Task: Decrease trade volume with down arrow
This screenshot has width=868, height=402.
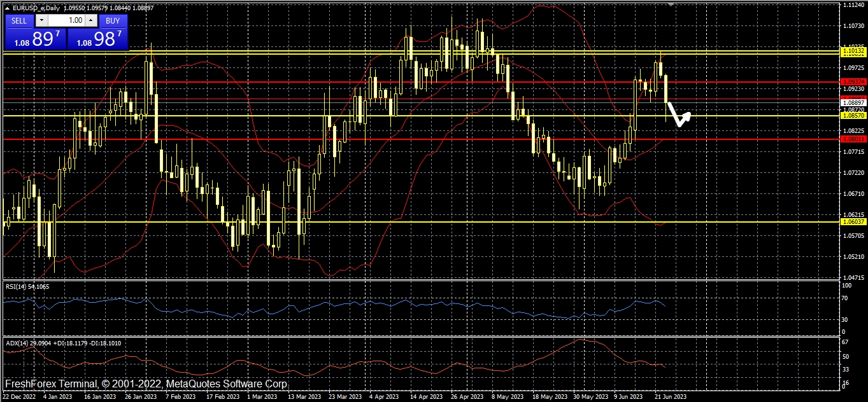Action: (41, 20)
